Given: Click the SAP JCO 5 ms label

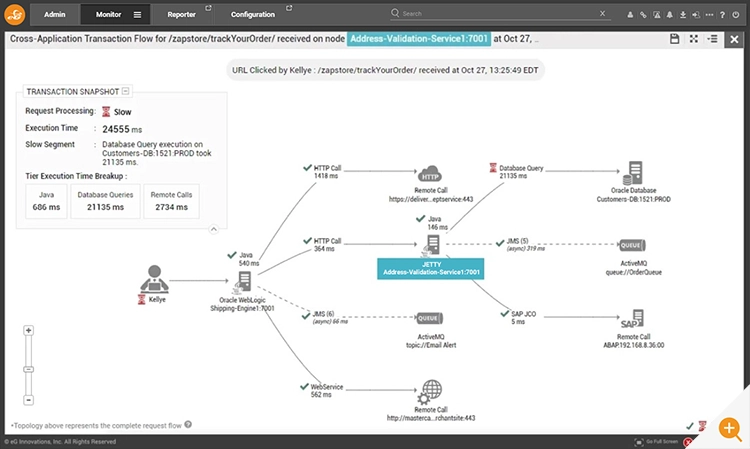Looking at the screenshot, I should [x=523, y=318].
